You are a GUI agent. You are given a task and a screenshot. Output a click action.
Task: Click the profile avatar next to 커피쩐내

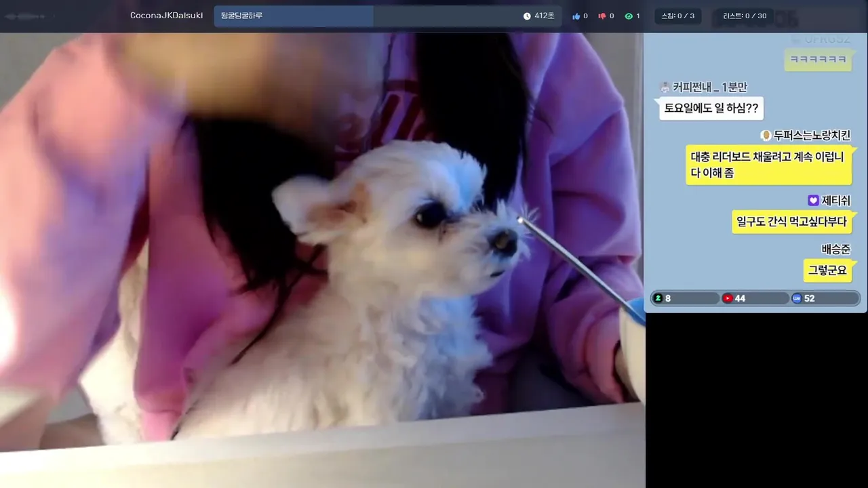point(665,87)
